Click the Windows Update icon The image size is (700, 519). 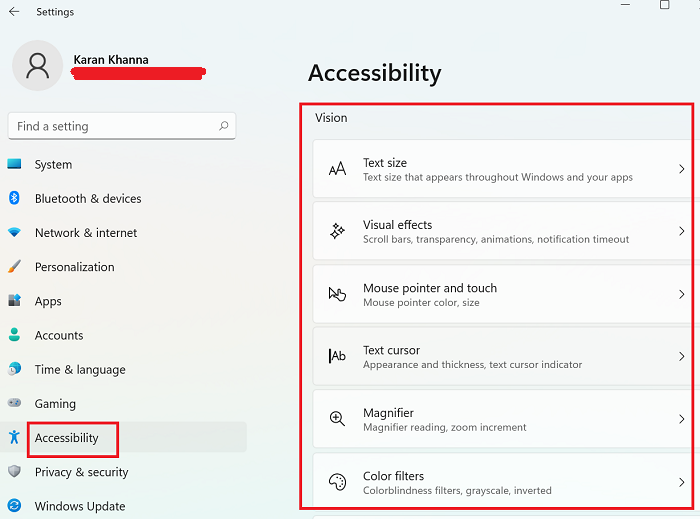[x=14, y=506]
